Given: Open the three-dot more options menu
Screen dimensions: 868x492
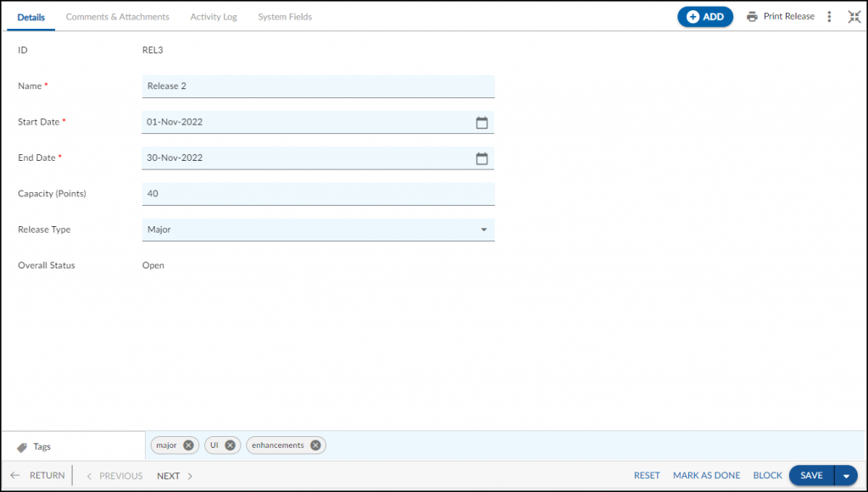Looking at the screenshot, I should pos(829,17).
